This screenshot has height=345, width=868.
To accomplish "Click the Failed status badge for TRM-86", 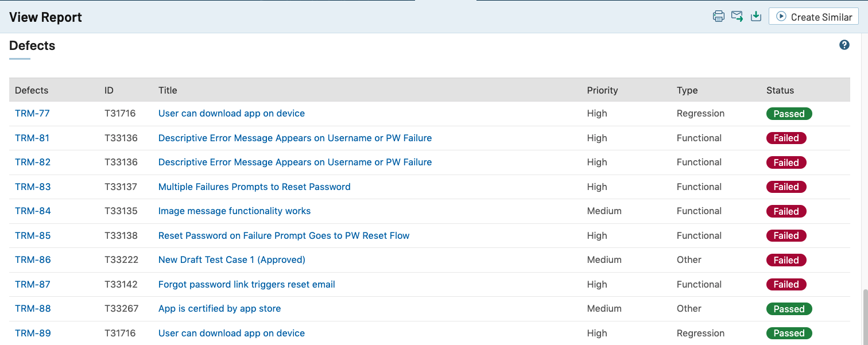I will (786, 260).
